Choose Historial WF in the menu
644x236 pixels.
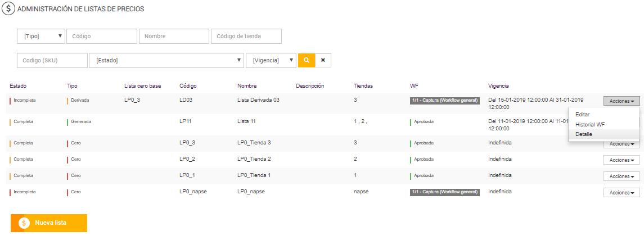[x=590, y=124]
